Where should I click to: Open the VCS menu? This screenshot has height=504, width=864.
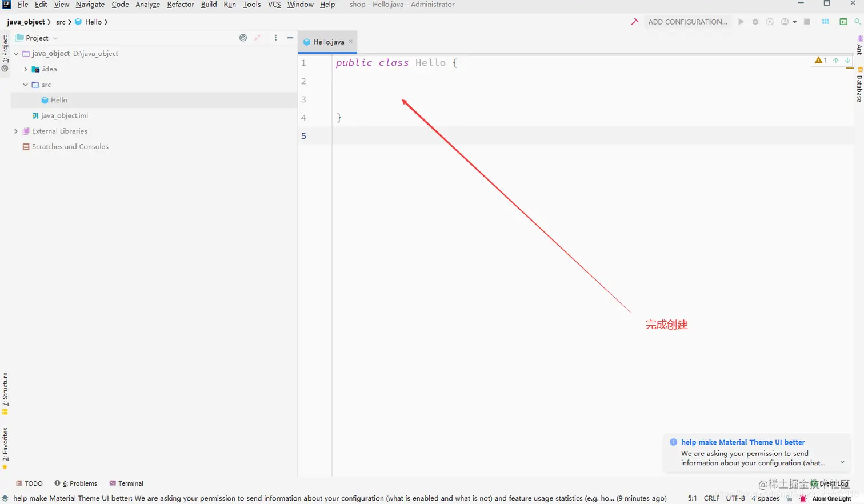click(274, 5)
